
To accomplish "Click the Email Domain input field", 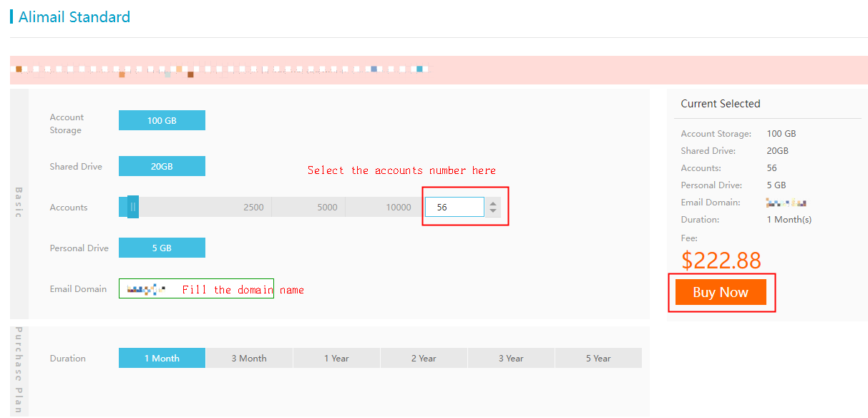I will click(x=196, y=288).
